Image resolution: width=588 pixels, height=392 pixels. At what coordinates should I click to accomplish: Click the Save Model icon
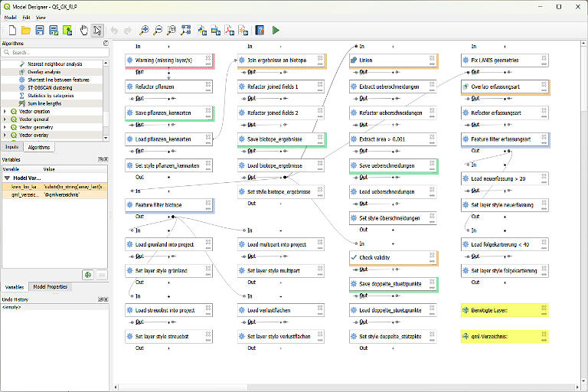coord(39,31)
